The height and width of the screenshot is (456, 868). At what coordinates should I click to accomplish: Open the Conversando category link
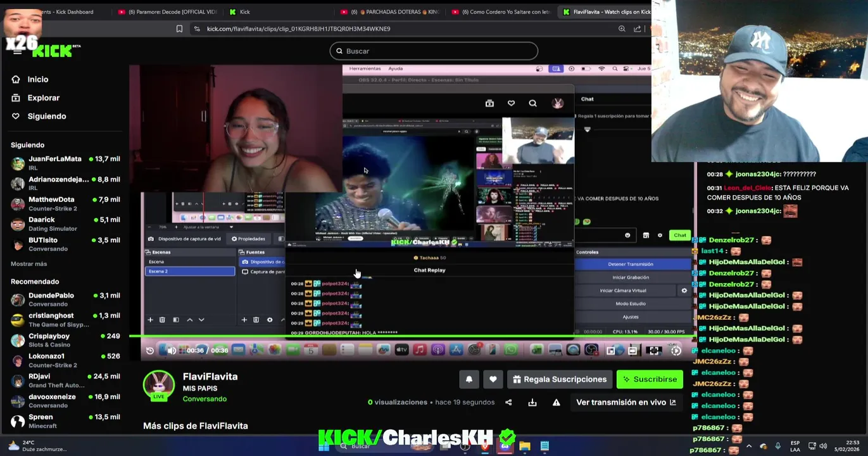(x=204, y=399)
